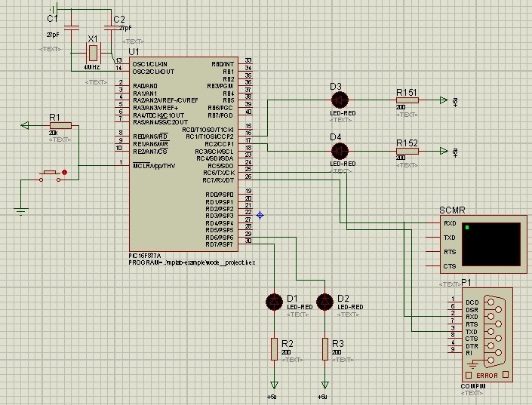This screenshot has height=405, width=532.
Task: Click the OSC1/CLKIN pin label
Action: 149,64
